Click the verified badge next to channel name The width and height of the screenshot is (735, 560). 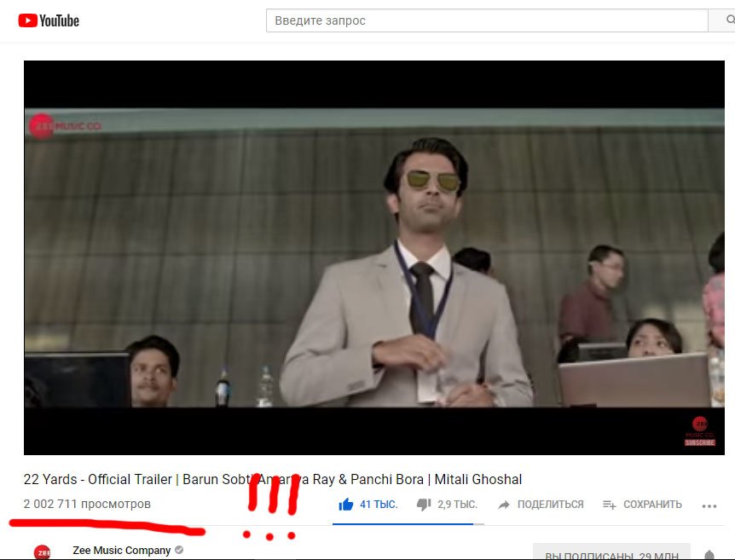(179, 550)
